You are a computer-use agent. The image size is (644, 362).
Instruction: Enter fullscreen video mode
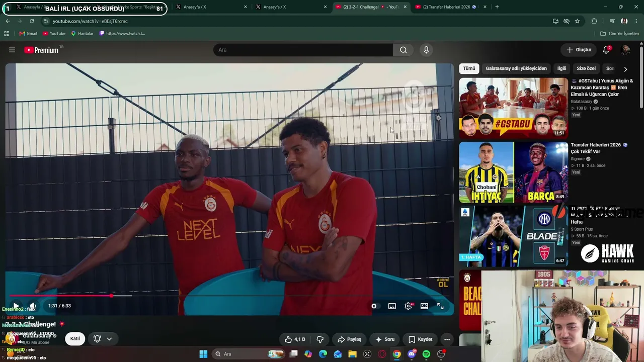pos(440,306)
